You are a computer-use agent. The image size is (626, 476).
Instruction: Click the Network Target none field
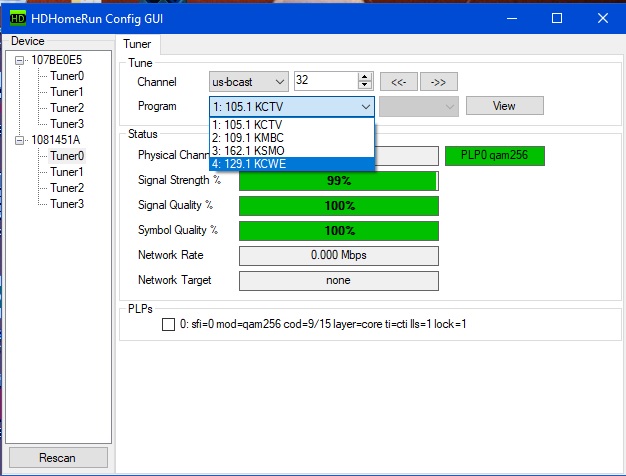pyautogui.click(x=339, y=281)
